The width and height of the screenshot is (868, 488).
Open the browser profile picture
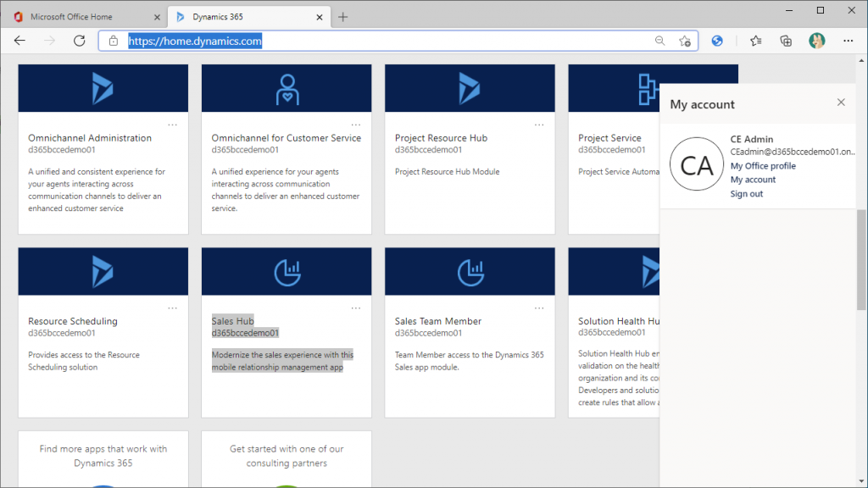[x=816, y=41]
